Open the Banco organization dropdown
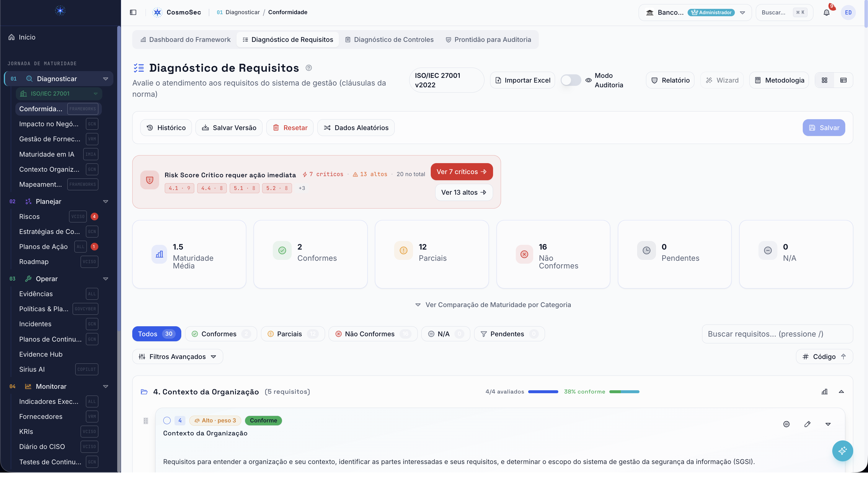Screen dimensions: 868x482 [x=695, y=12]
